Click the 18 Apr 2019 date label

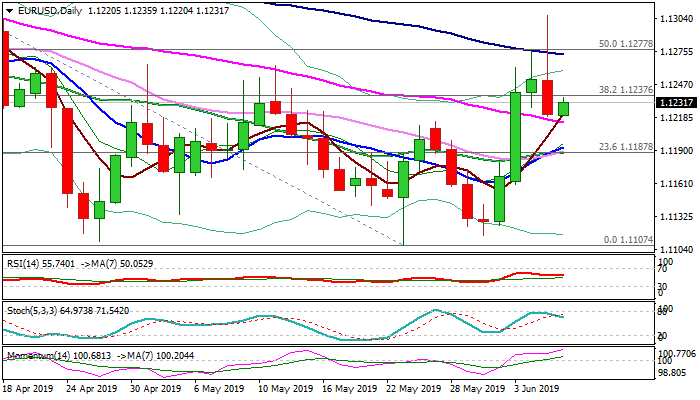click(x=27, y=388)
